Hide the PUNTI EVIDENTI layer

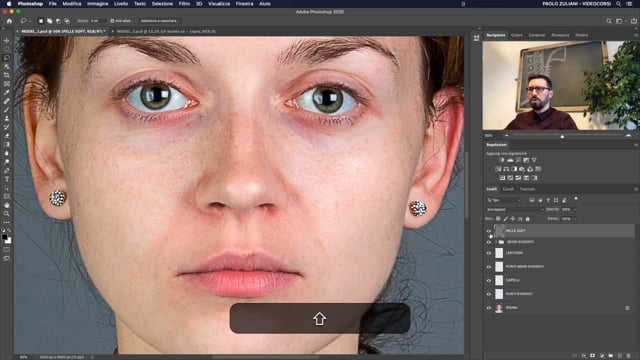click(489, 294)
